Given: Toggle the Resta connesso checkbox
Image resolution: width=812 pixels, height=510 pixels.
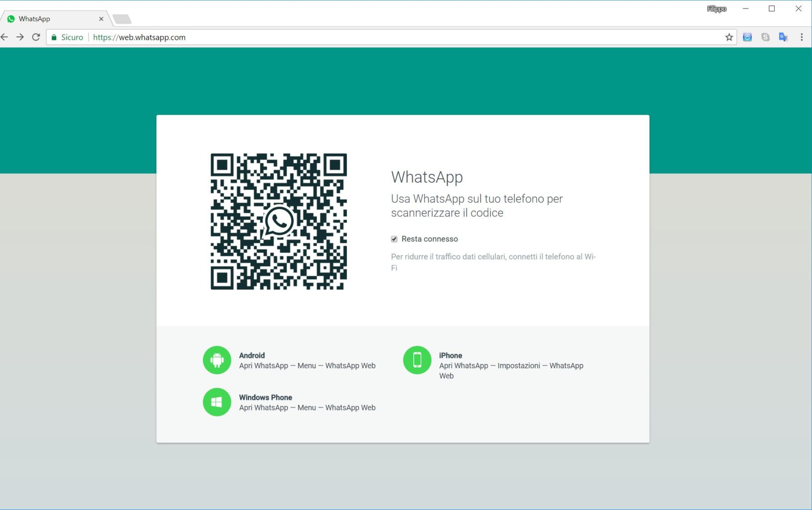Looking at the screenshot, I should (x=394, y=239).
